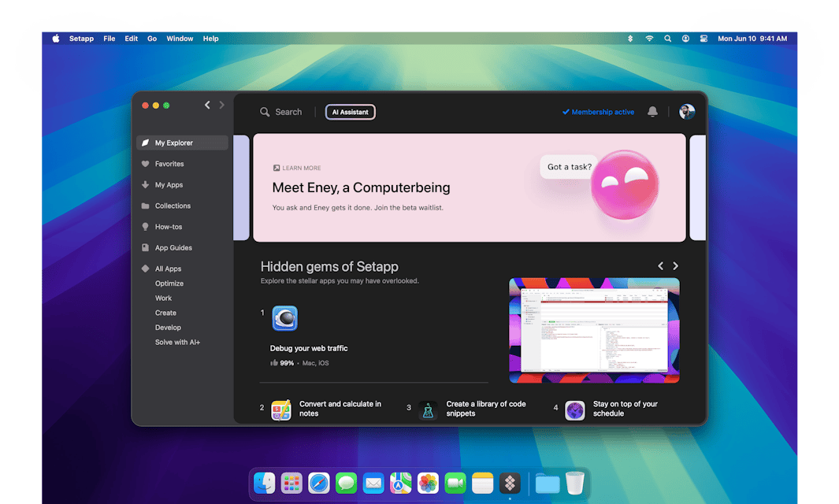Select Convert and calculate in notes

point(340,409)
